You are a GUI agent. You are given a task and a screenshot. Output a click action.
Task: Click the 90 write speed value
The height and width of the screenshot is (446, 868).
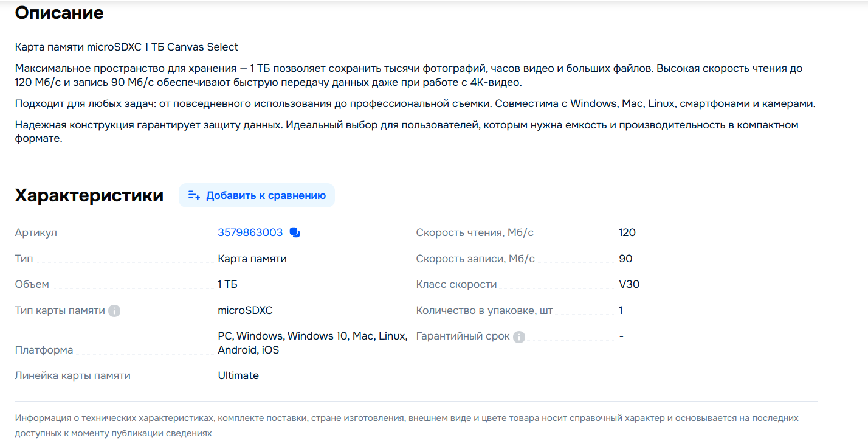pyautogui.click(x=626, y=259)
